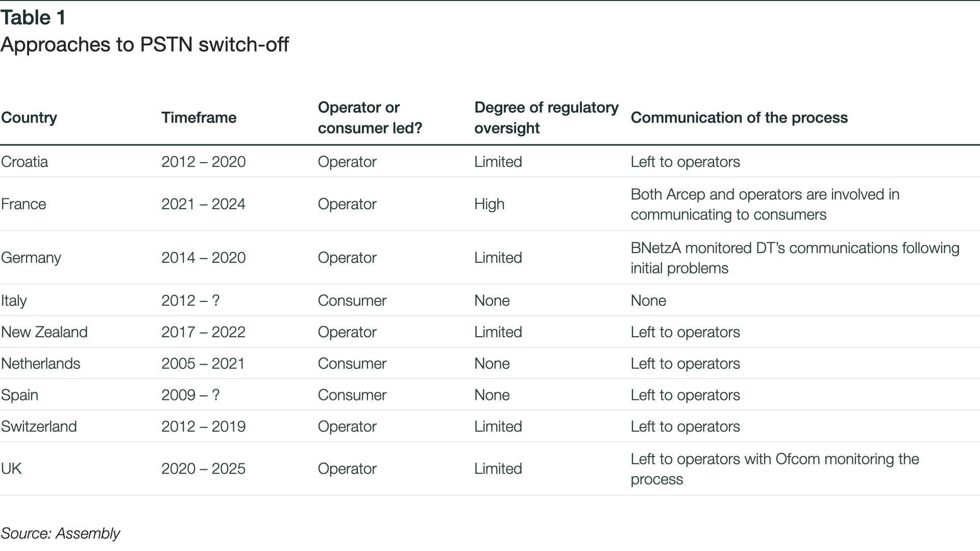Select Spain's Consumer cell

(x=352, y=395)
